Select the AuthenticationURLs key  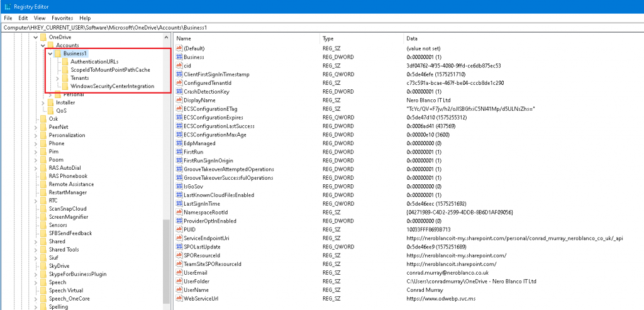point(94,62)
